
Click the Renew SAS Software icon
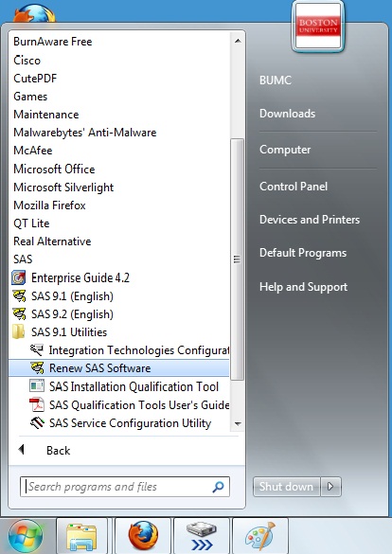(x=37, y=368)
